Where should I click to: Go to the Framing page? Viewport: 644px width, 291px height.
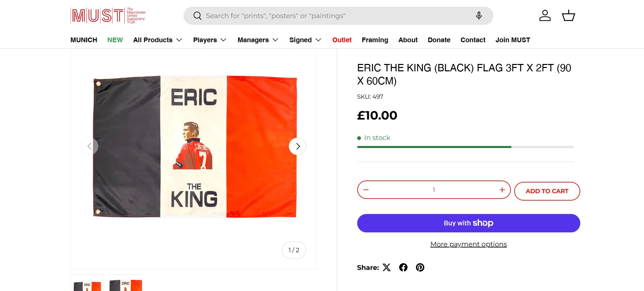[375, 40]
